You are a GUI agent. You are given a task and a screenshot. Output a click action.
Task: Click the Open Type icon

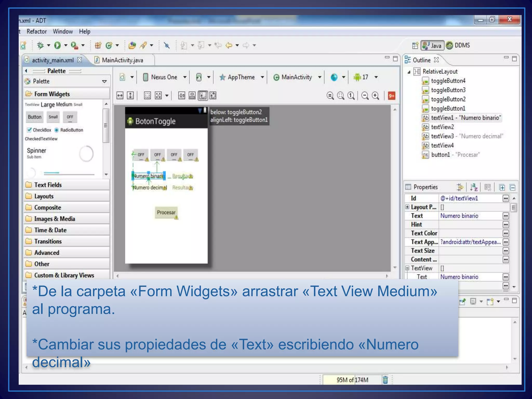pos(132,45)
